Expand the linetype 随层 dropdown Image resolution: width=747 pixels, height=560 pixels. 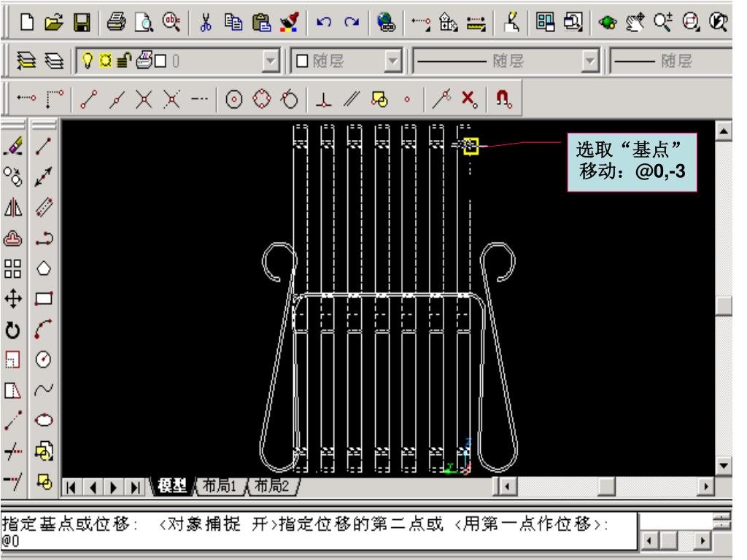coord(589,61)
